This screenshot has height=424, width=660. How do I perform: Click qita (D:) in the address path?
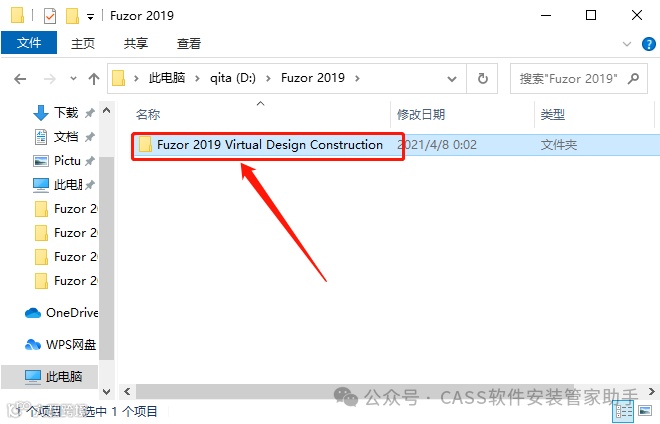233,78
